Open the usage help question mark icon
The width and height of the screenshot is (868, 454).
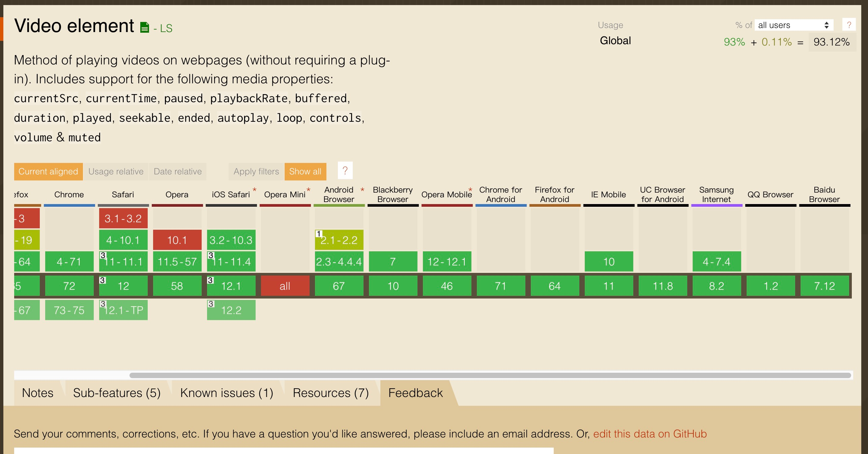click(x=849, y=25)
